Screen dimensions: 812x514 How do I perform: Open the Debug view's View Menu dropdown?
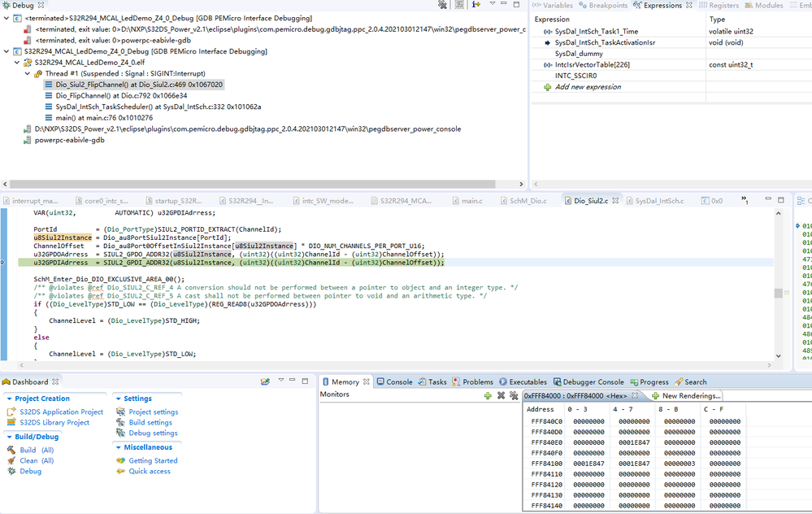click(x=492, y=4)
